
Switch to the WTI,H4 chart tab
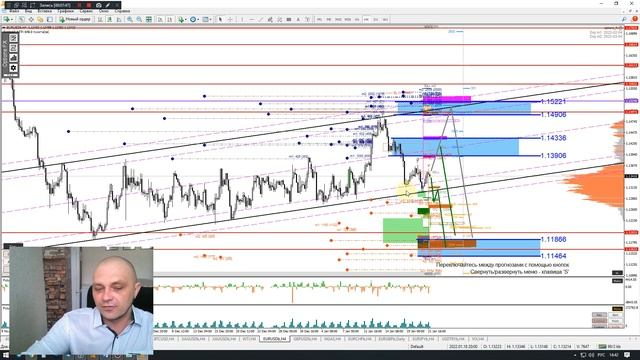[249, 339]
